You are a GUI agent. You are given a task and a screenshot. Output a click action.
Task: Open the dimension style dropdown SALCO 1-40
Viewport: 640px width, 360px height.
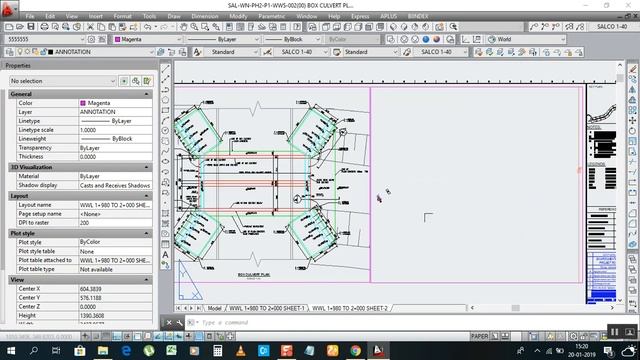coord(301,52)
